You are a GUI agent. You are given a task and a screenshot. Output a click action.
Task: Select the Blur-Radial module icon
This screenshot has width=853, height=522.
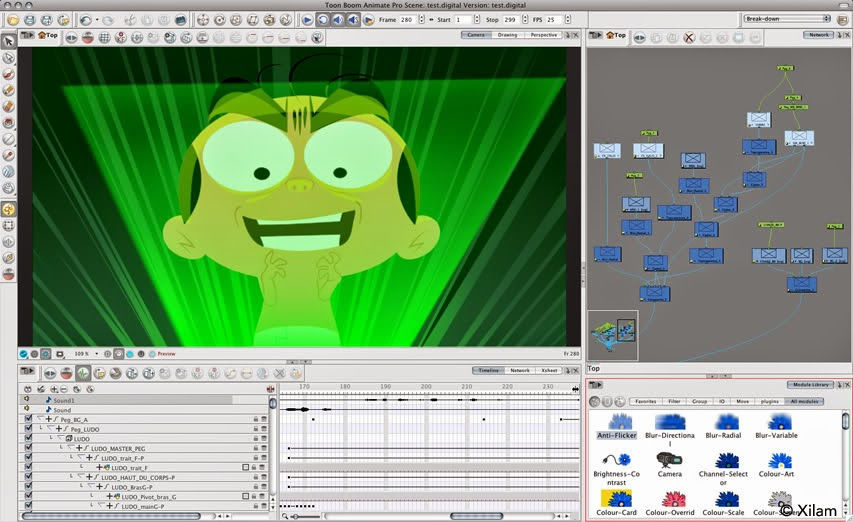click(x=725, y=421)
